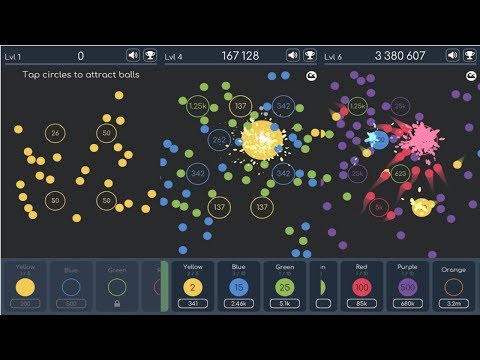Click the score 167 128

click(240, 56)
